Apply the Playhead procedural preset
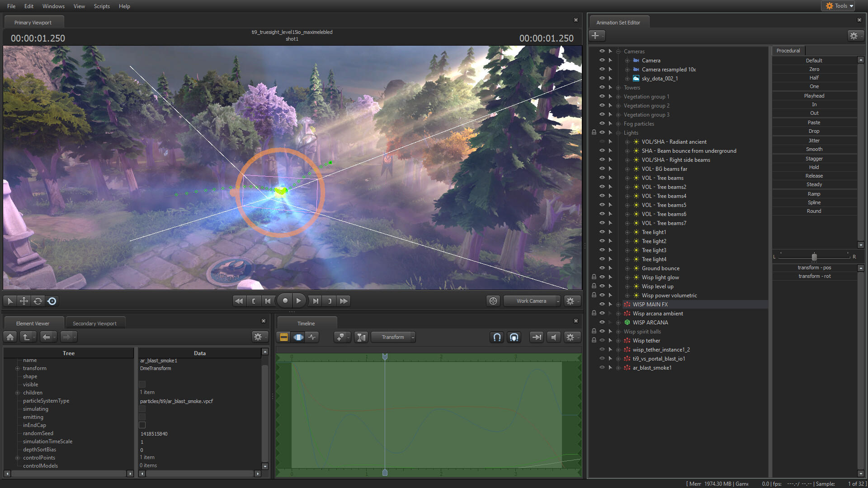This screenshot has width=868, height=488. pos(814,96)
